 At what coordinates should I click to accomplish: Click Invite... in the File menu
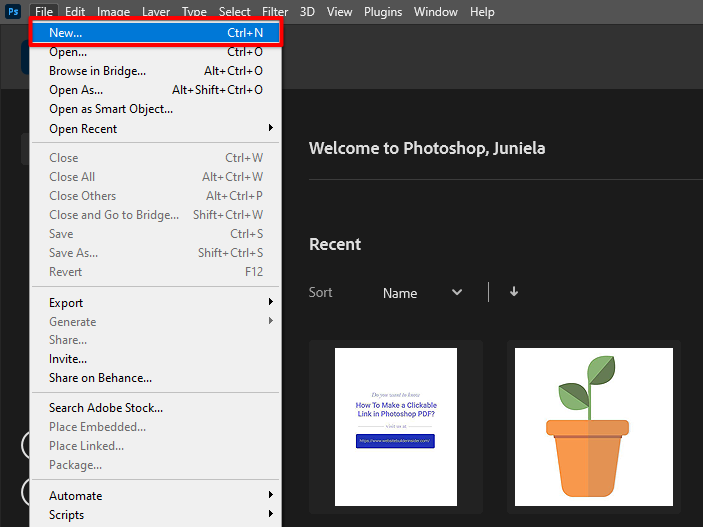click(68, 359)
